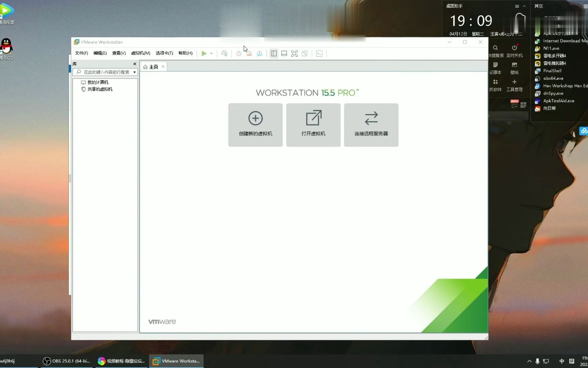Open the 查看(V) menu
Screen dimensions: 588x368
click(119, 53)
